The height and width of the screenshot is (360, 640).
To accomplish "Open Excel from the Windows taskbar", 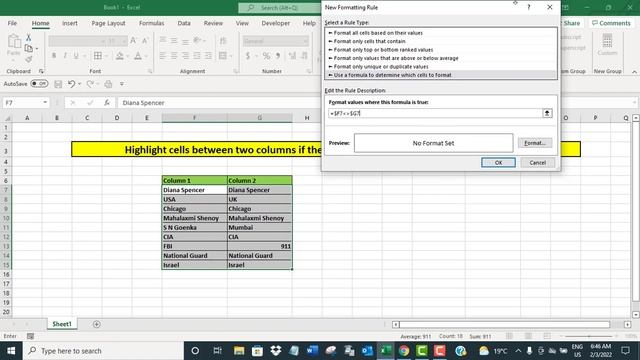I will [385, 351].
